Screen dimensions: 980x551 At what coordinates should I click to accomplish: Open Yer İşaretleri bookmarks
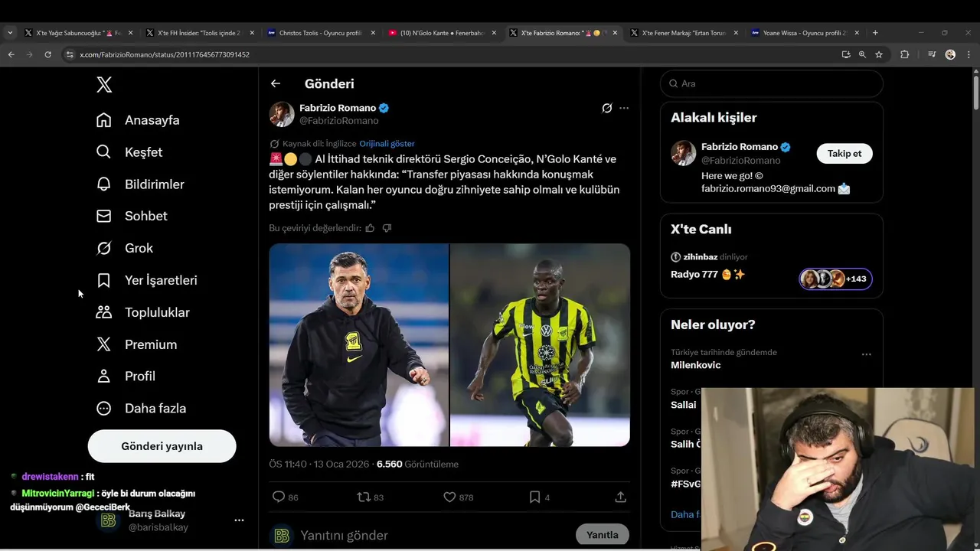pos(146,280)
